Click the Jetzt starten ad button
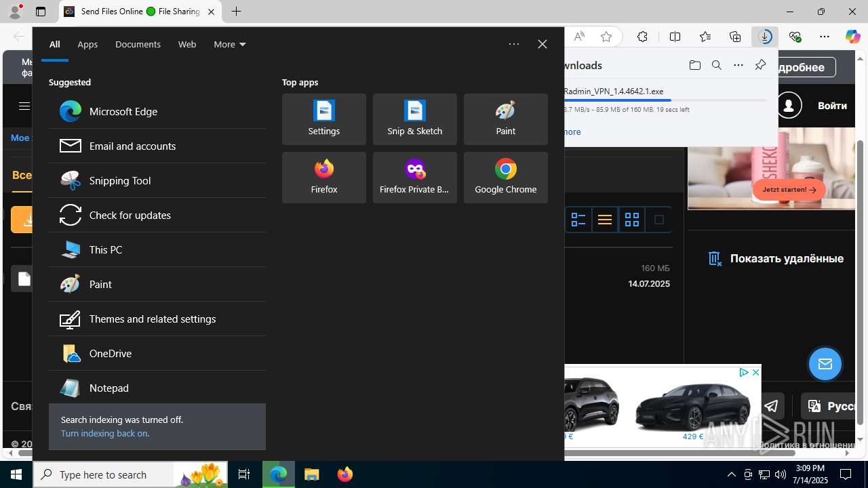This screenshot has width=868, height=488. 789,190
